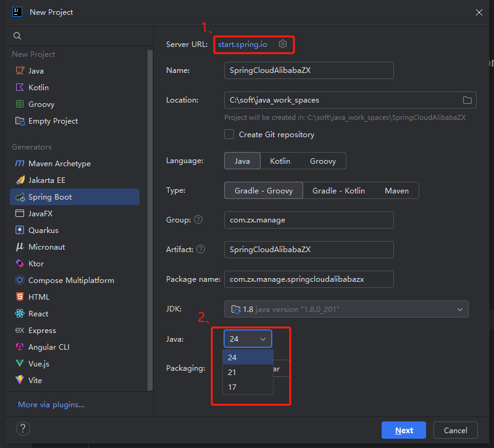Click the Spring Boot leaf icon

(20, 197)
